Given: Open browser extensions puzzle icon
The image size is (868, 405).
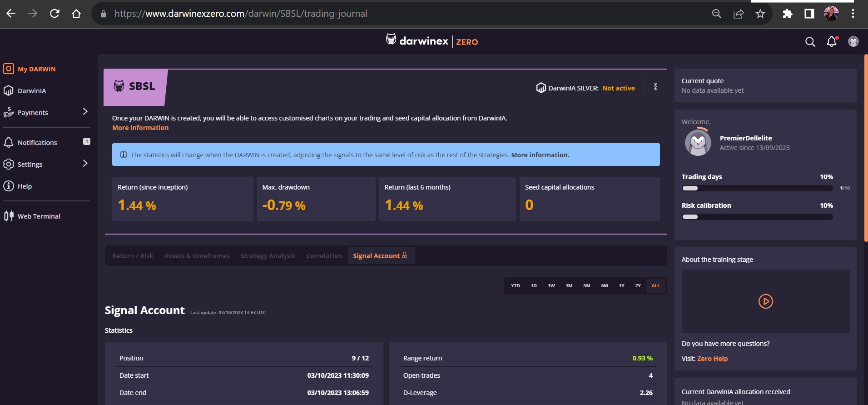Looking at the screenshot, I should click(787, 14).
